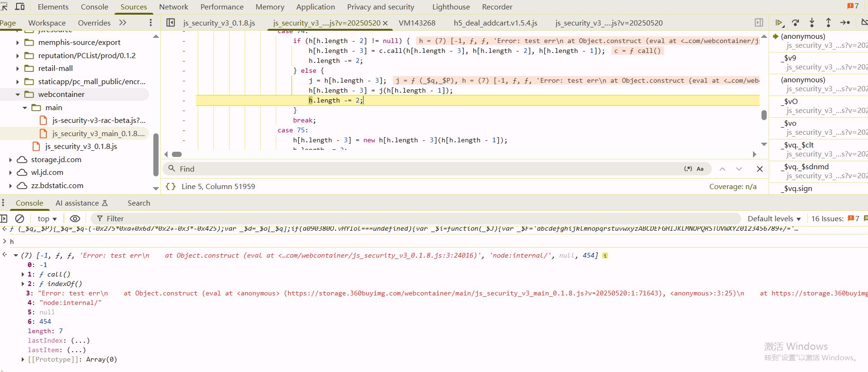Toggle match case in Find bar
This screenshot has height=372, width=868.
700,169
